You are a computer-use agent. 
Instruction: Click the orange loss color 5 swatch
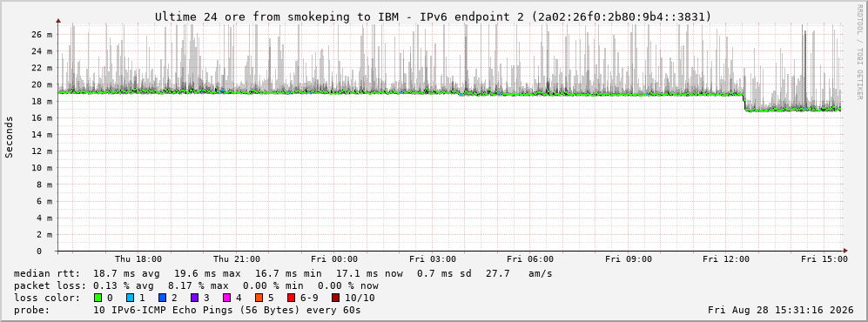point(259,298)
